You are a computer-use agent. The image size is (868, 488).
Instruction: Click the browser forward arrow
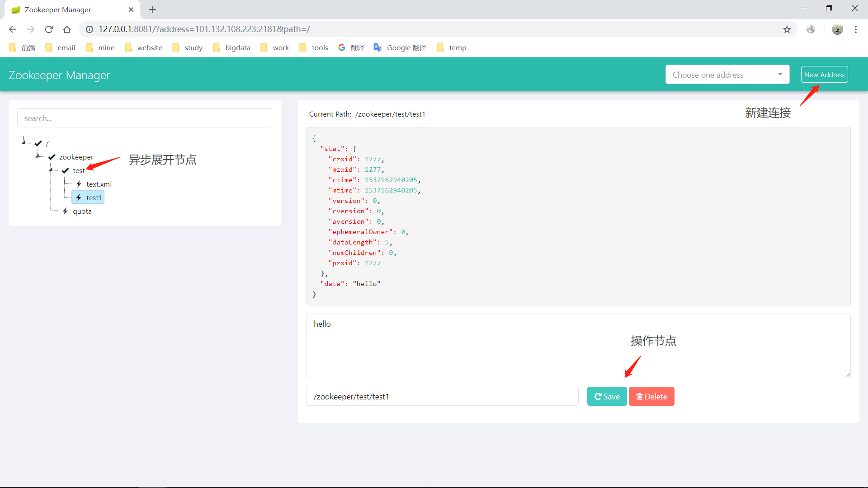(x=31, y=29)
